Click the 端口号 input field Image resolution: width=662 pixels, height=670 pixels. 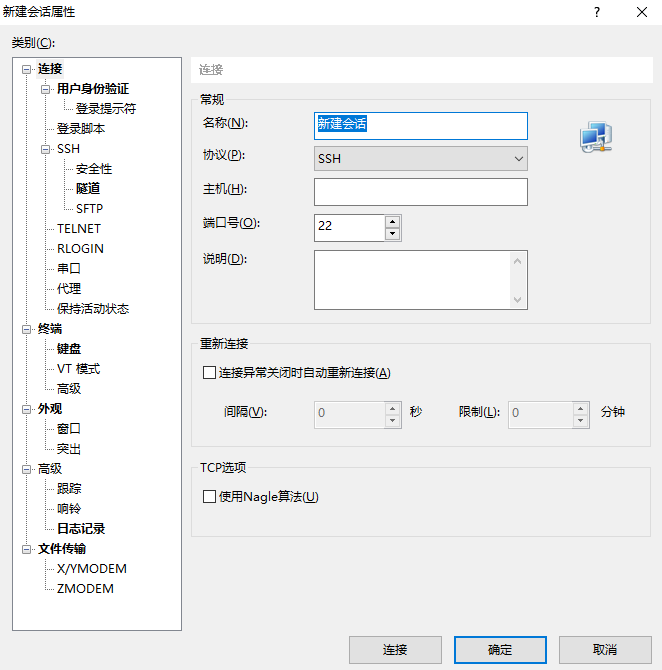pos(350,228)
